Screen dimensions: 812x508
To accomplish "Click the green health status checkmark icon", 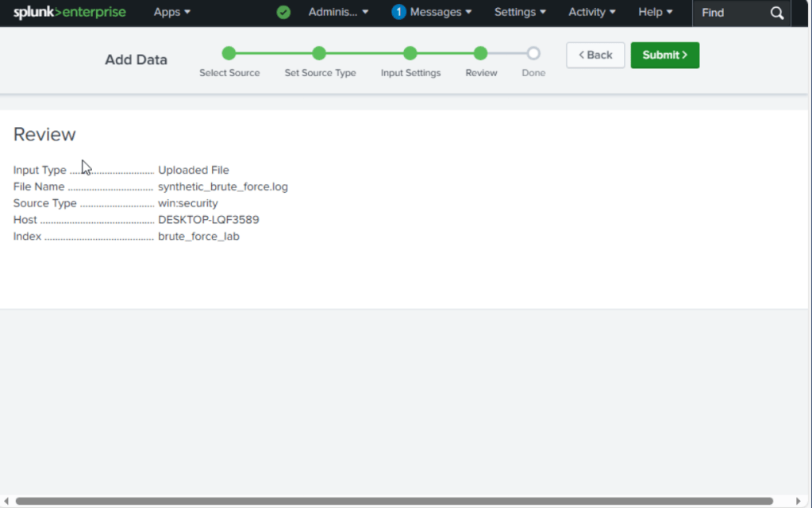I will point(283,13).
